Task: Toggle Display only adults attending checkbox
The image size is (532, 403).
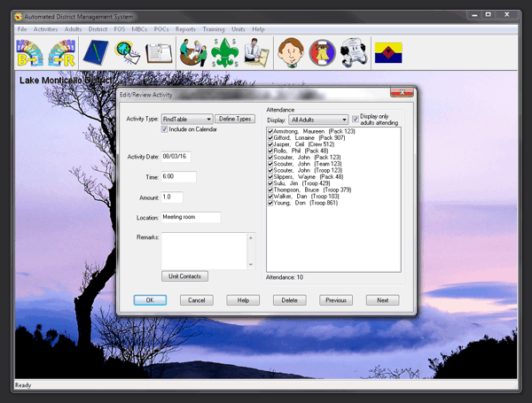Action: click(x=356, y=119)
